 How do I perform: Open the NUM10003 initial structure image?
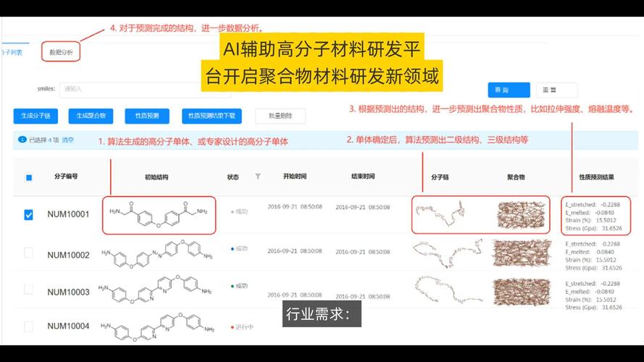coord(156,290)
